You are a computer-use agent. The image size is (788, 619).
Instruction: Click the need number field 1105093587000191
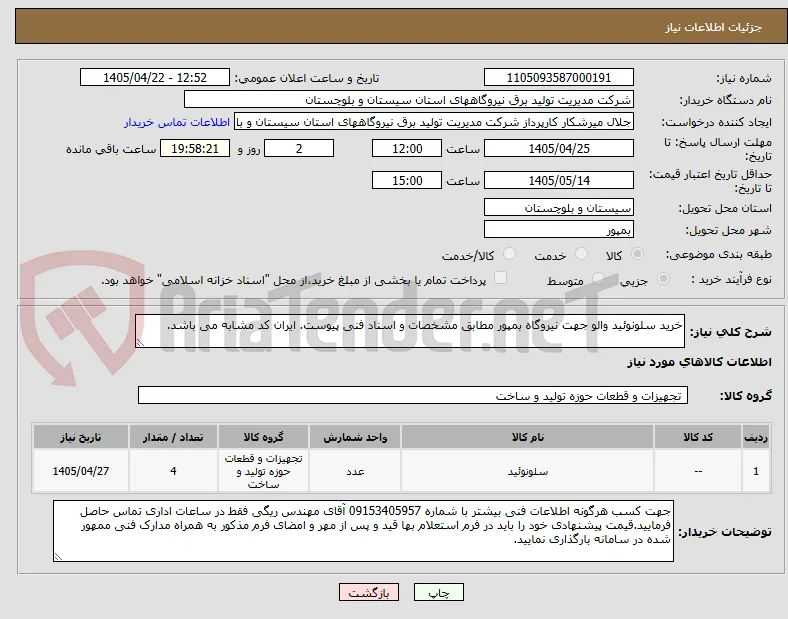click(x=558, y=77)
